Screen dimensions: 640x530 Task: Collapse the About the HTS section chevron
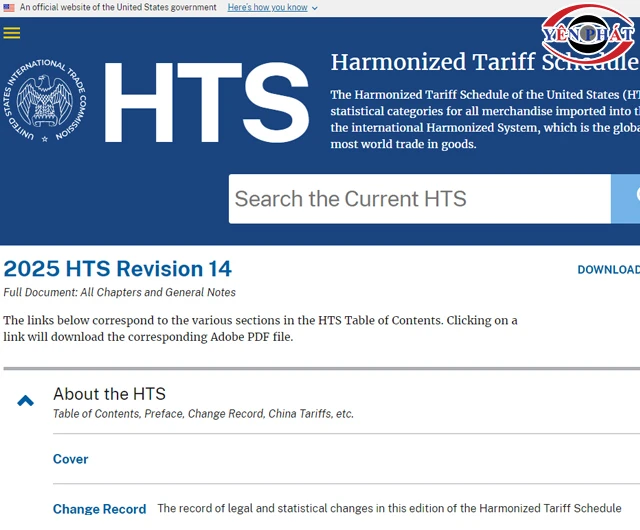point(26,401)
